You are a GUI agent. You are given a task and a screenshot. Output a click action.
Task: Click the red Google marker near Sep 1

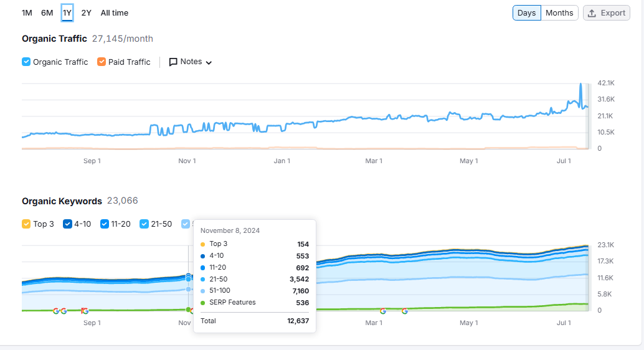point(85,311)
